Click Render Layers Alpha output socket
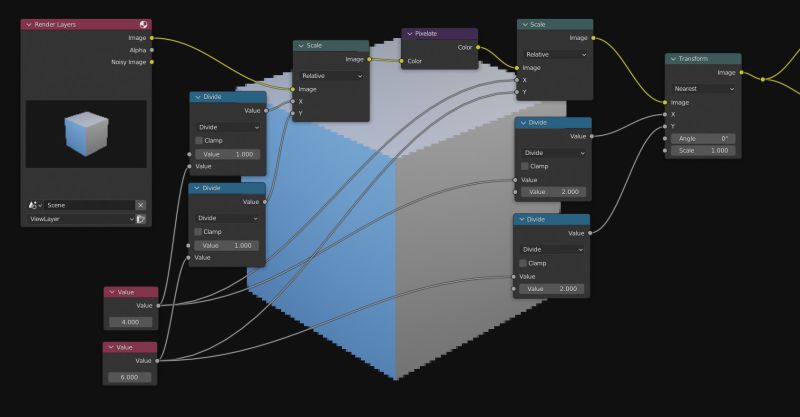Screen dimensions: 800x417 coord(152,50)
